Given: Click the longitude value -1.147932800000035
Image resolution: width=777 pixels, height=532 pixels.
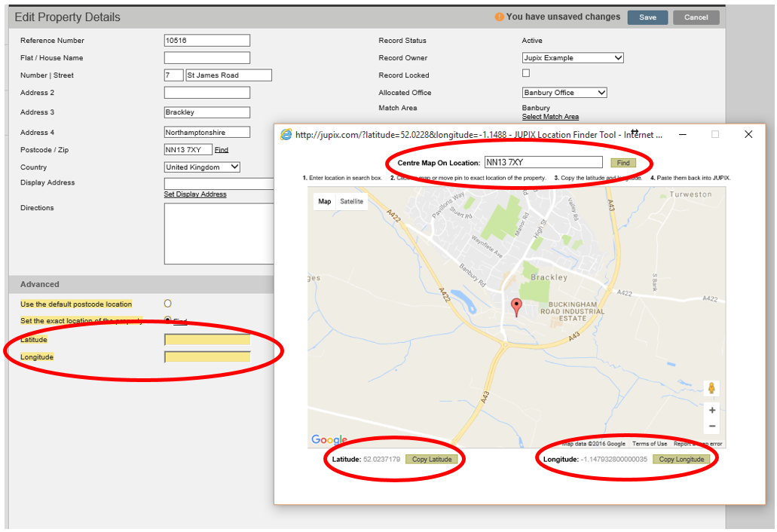Looking at the screenshot, I should (614, 460).
